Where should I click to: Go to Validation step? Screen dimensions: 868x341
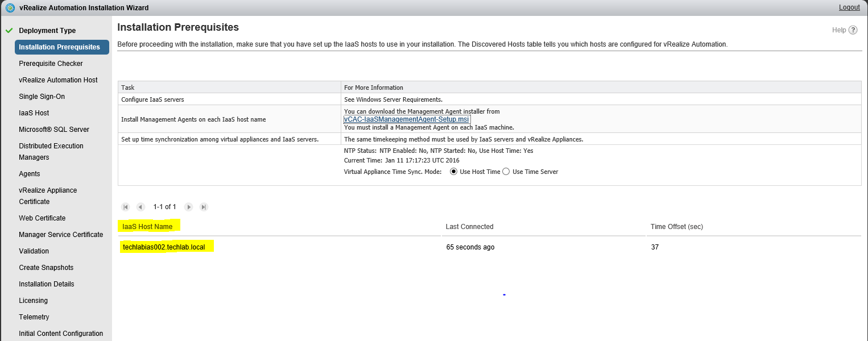[34, 251]
